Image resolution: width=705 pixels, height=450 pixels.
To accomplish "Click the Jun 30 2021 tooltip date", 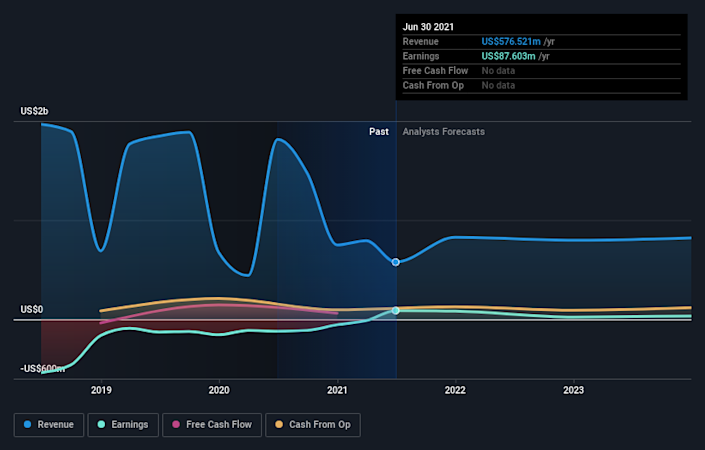I will tap(430, 27).
